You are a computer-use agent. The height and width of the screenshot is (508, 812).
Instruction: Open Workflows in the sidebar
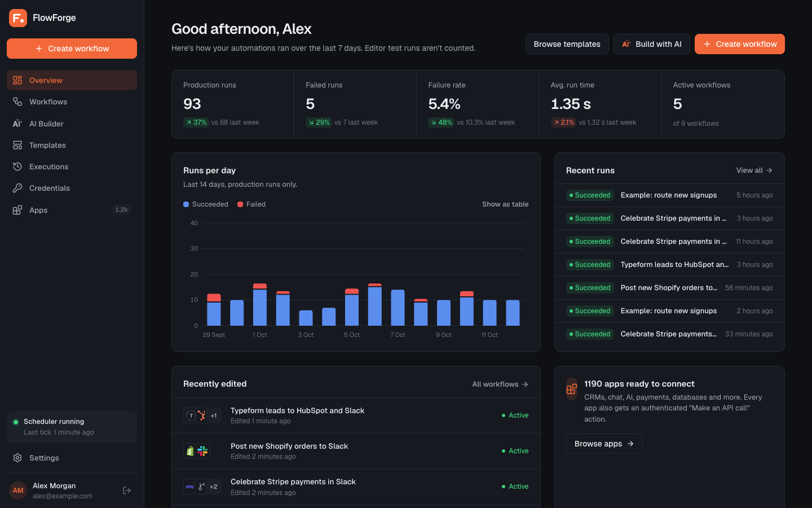pos(72,102)
